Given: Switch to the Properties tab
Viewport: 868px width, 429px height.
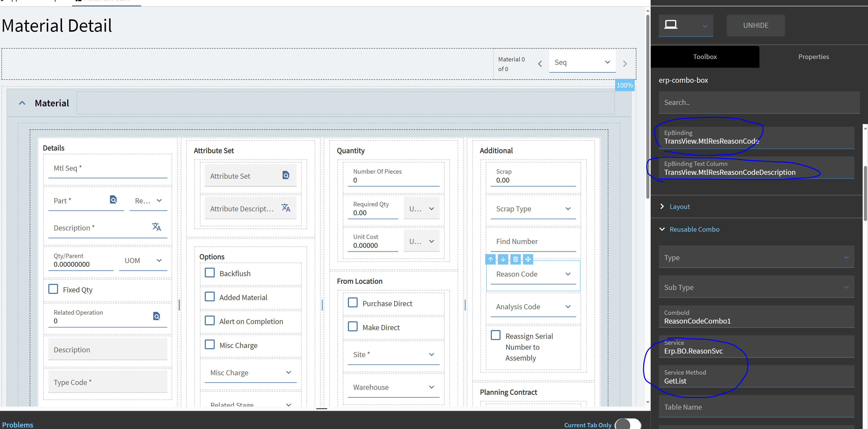Looking at the screenshot, I should click(x=813, y=57).
